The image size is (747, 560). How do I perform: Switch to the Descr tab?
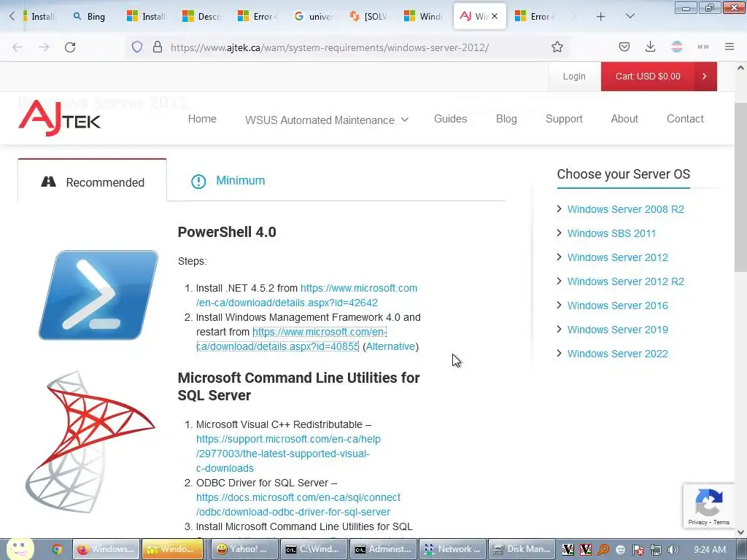(x=203, y=16)
